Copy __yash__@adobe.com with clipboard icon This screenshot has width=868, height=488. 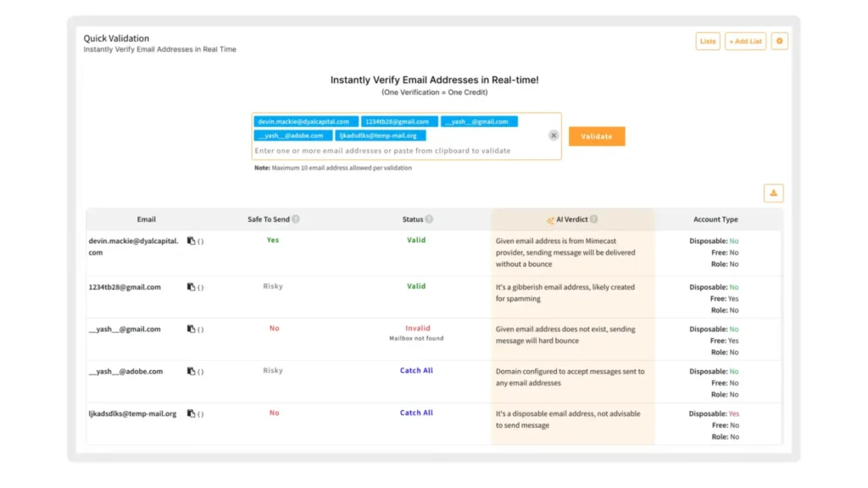click(x=191, y=371)
